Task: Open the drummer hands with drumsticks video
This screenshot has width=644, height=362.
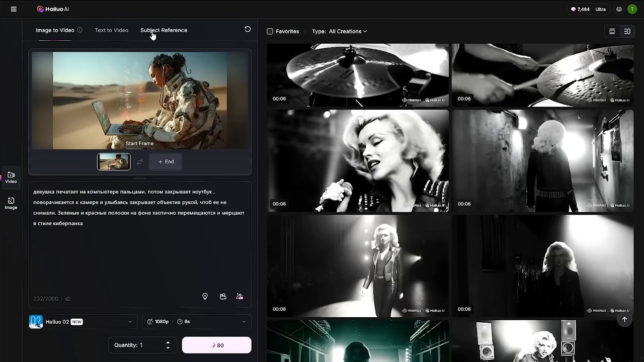Action: click(x=543, y=75)
